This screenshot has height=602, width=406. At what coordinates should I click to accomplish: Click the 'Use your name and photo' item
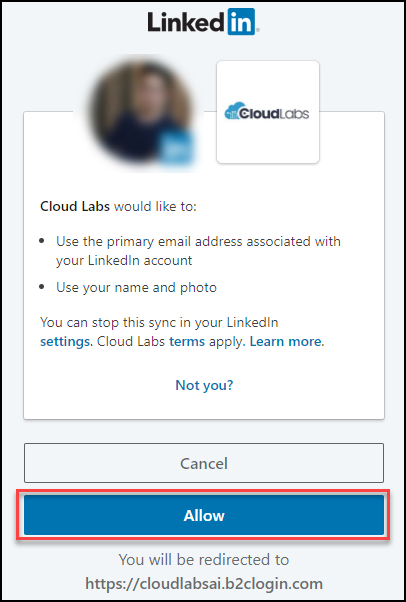[136, 288]
